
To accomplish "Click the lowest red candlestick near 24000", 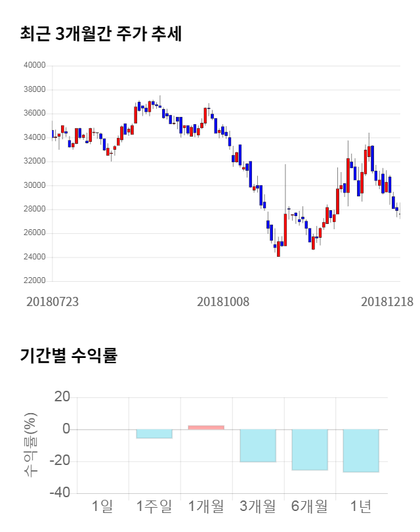I will (x=278, y=249).
